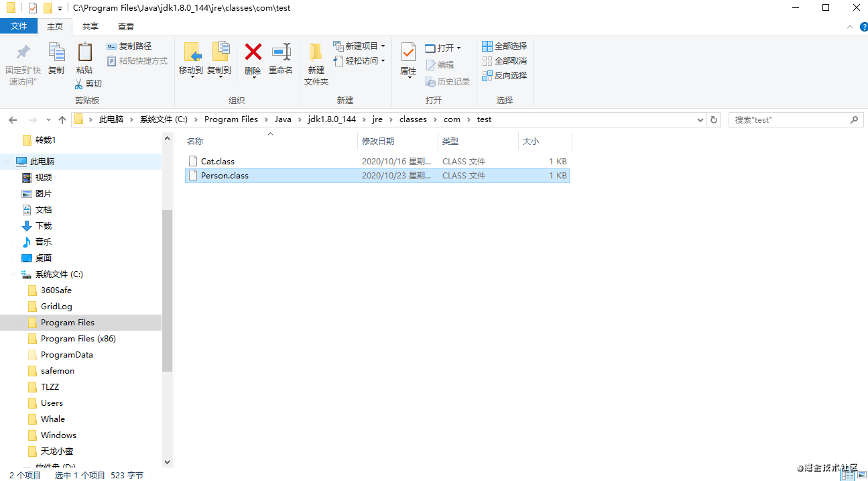
Task: Select the Person.class file
Action: click(x=377, y=176)
